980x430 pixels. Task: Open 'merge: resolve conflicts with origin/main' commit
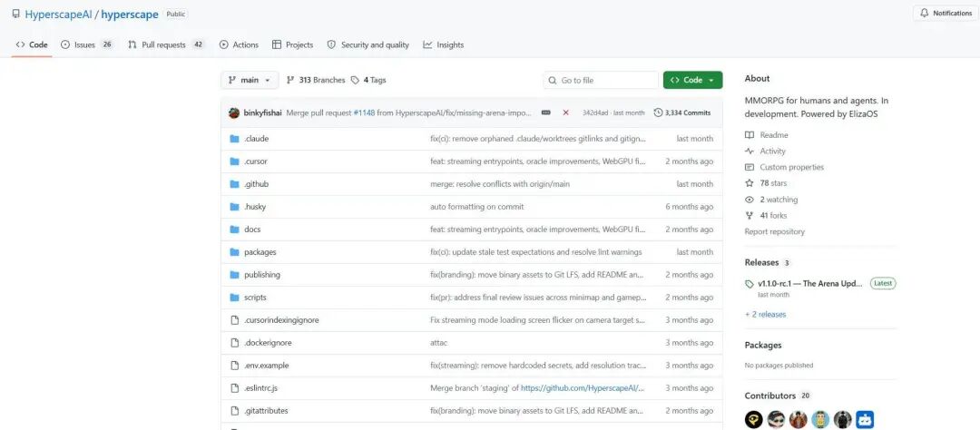point(500,184)
